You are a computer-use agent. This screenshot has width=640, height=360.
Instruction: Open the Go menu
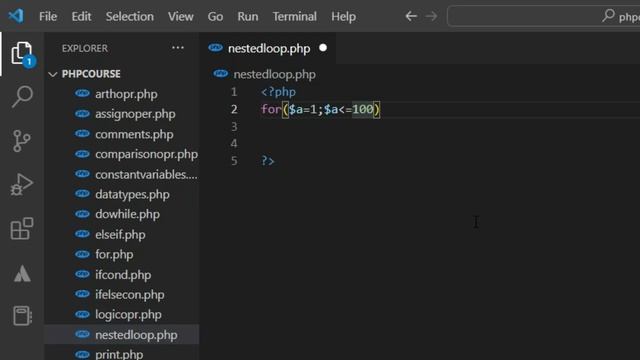[215, 16]
